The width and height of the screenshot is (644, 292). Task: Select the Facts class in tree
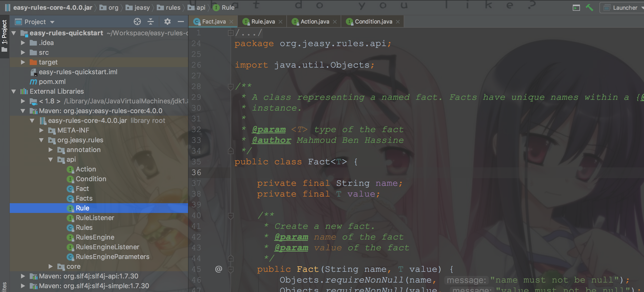tap(99, 198)
